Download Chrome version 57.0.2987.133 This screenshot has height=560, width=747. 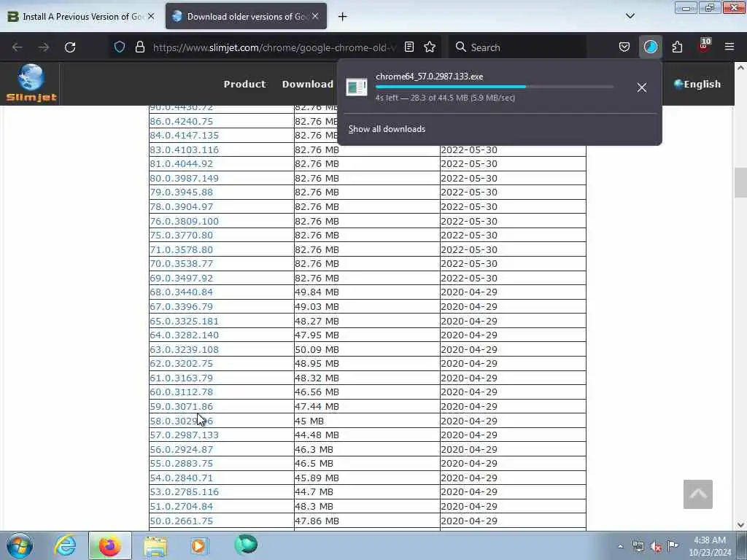pyautogui.click(x=184, y=435)
